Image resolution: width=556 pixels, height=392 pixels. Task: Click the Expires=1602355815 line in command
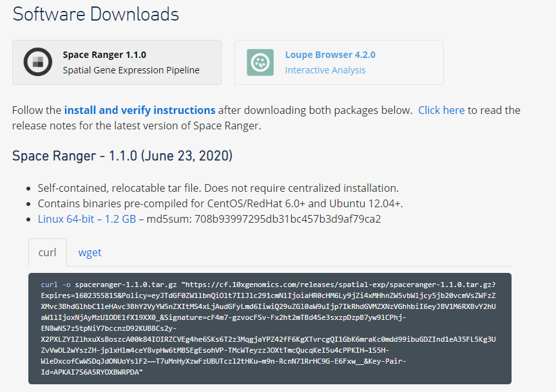[268, 295]
